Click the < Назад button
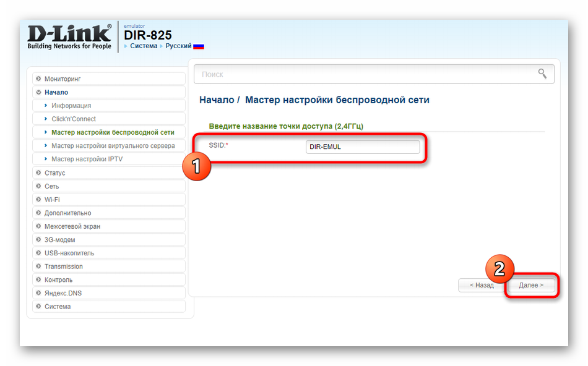Image resolution: width=588 pixels, height=366 pixels. click(x=481, y=286)
